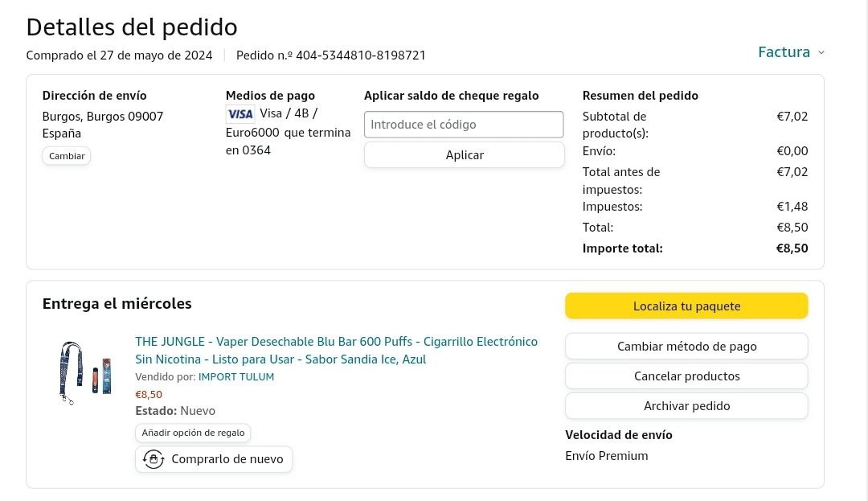Choose Cambiar método de pago
868x501 pixels.
[x=686, y=347]
